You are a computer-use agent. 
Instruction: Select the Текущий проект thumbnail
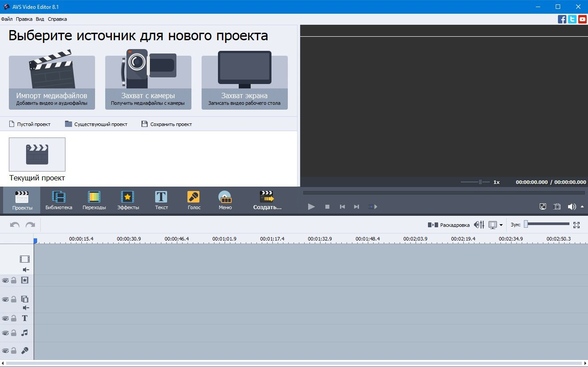coord(37,154)
